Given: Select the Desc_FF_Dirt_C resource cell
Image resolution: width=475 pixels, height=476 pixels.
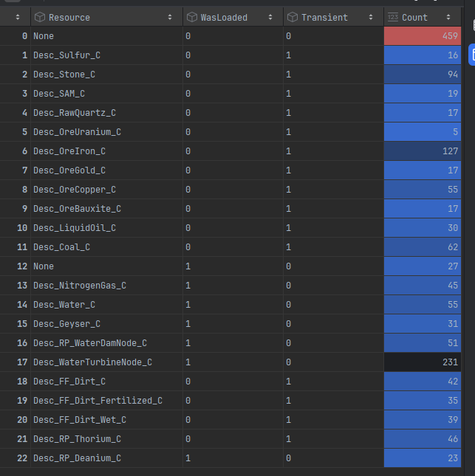Looking at the screenshot, I should [x=106, y=382].
